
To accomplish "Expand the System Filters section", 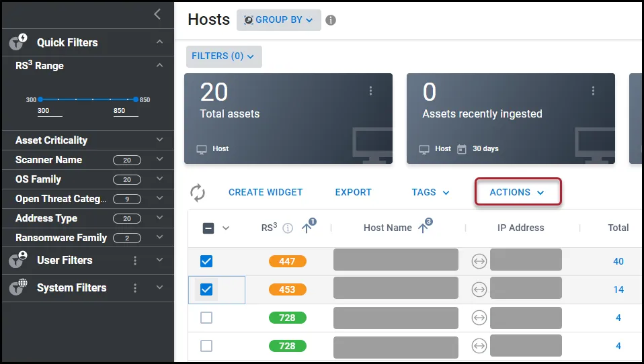I will tap(160, 287).
